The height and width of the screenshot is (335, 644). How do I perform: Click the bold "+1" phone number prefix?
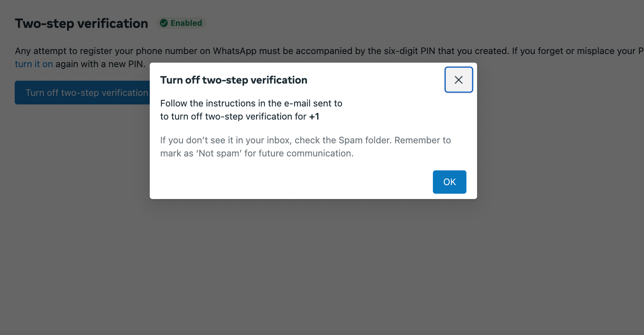pyautogui.click(x=314, y=117)
